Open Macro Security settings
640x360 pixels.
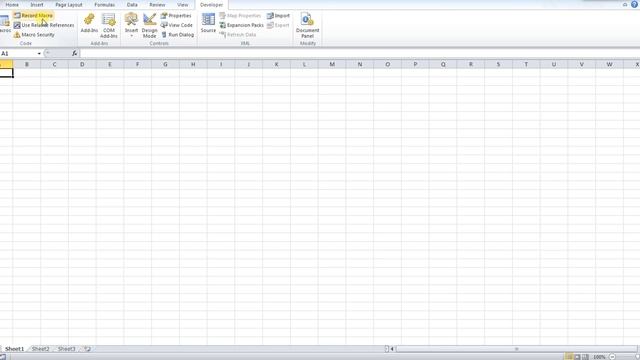(x=34, y=35)
